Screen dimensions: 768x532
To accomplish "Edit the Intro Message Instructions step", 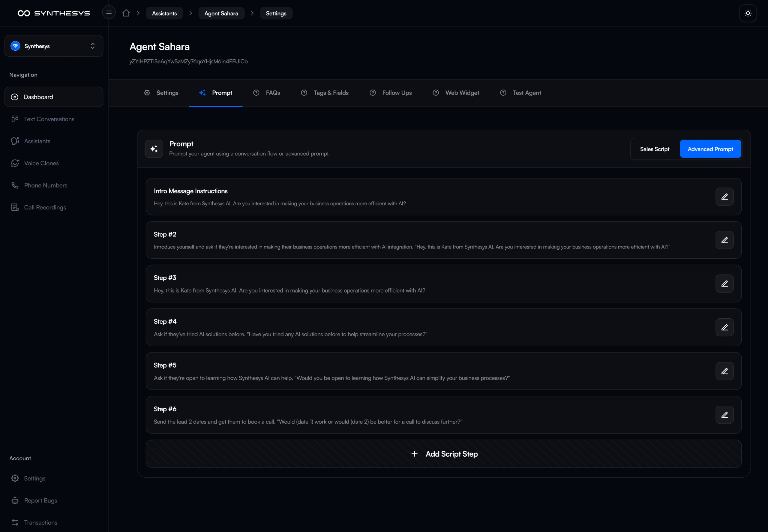I will click(x=724, y=197).
